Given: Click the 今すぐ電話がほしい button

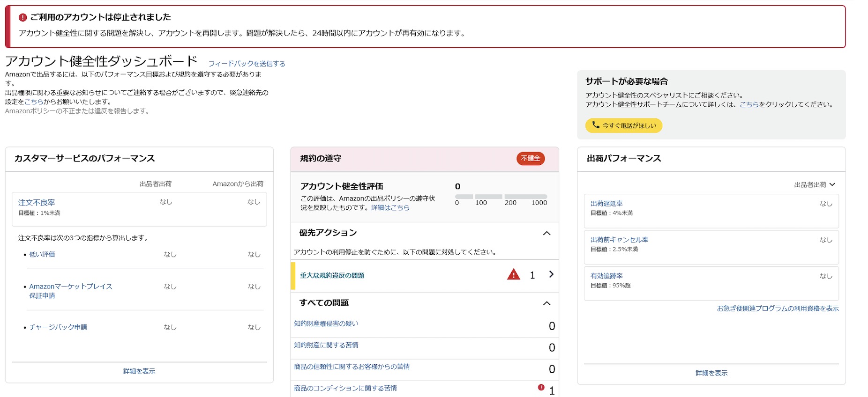Looking at the screenshot, I should click(624, 125).
